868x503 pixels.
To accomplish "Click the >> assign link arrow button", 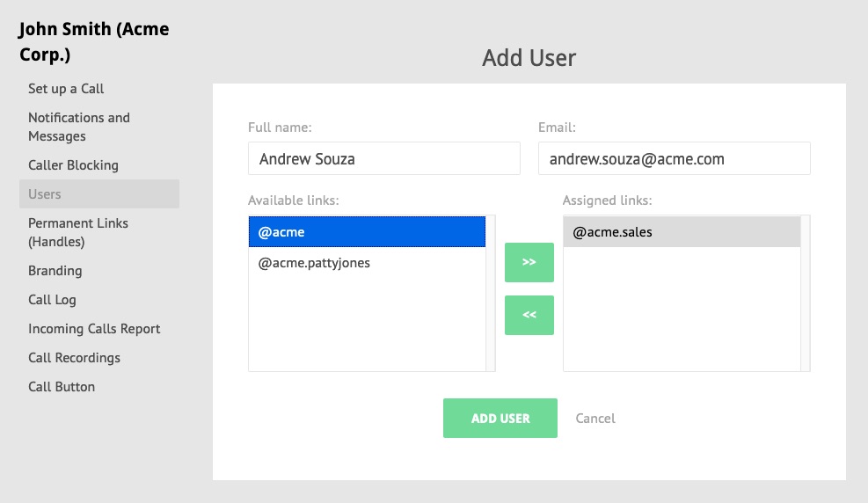I will [x=529, y=262].
